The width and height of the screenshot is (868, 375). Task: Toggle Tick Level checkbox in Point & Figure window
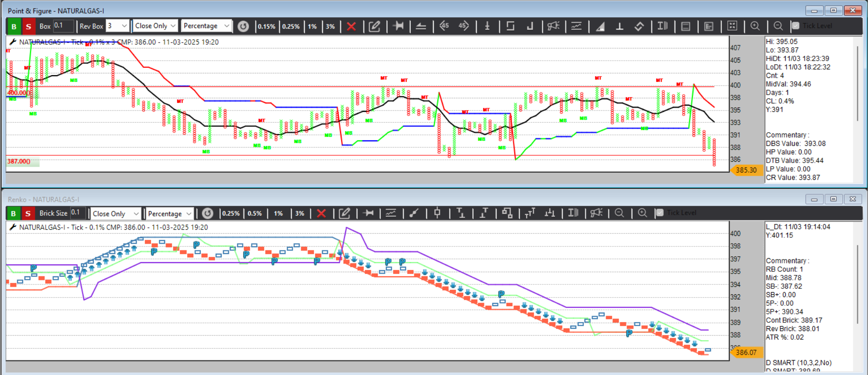(x=796, y=26)
